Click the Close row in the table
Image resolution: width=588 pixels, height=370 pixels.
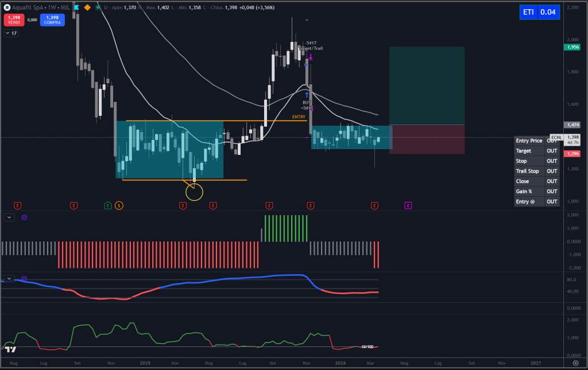537,181
